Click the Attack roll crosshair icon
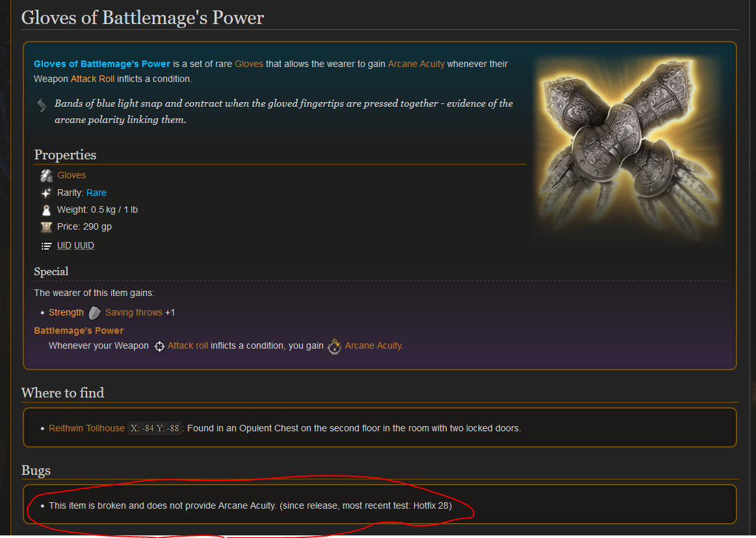756x538 pixels. coord(159,347)
